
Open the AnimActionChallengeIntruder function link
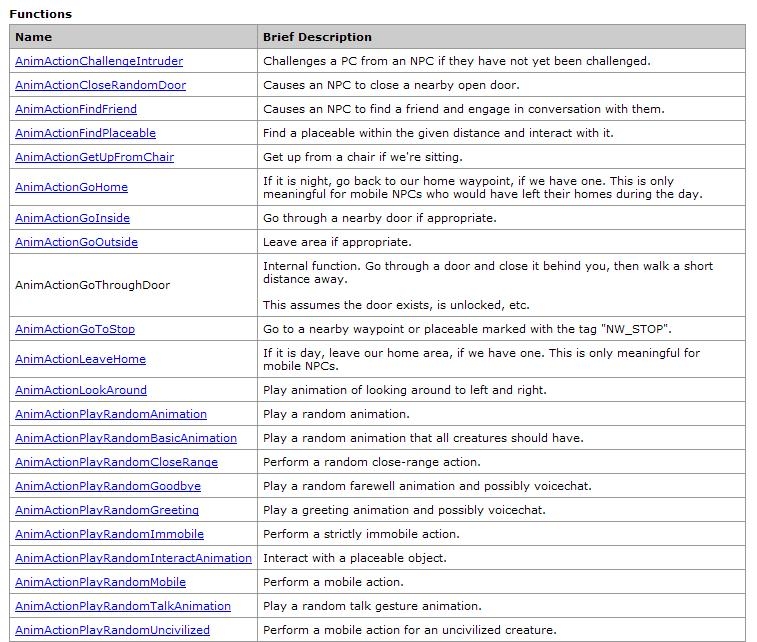pos(99,61)
